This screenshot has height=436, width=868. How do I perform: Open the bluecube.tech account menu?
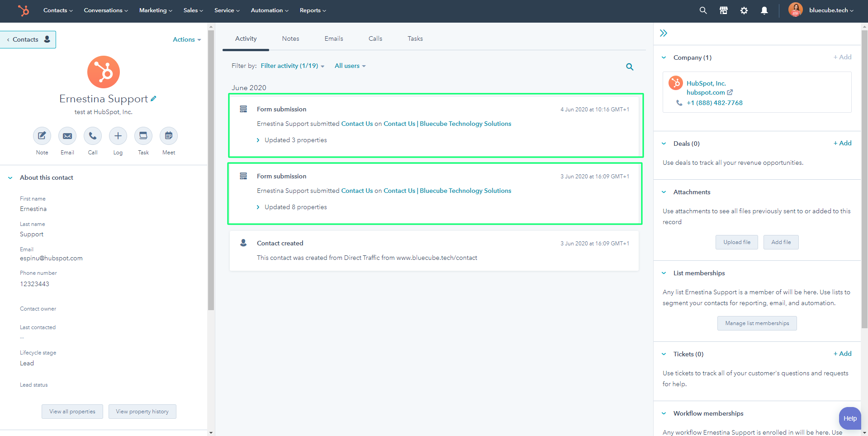coord(831,10)
